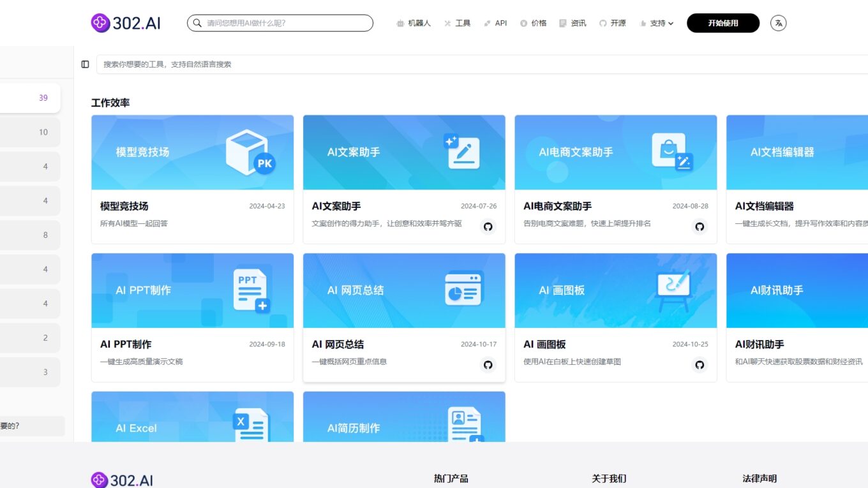The image size is (868, 488).
Task: Open the AI文档编辑器 card banner
Action: pos(797,152)
